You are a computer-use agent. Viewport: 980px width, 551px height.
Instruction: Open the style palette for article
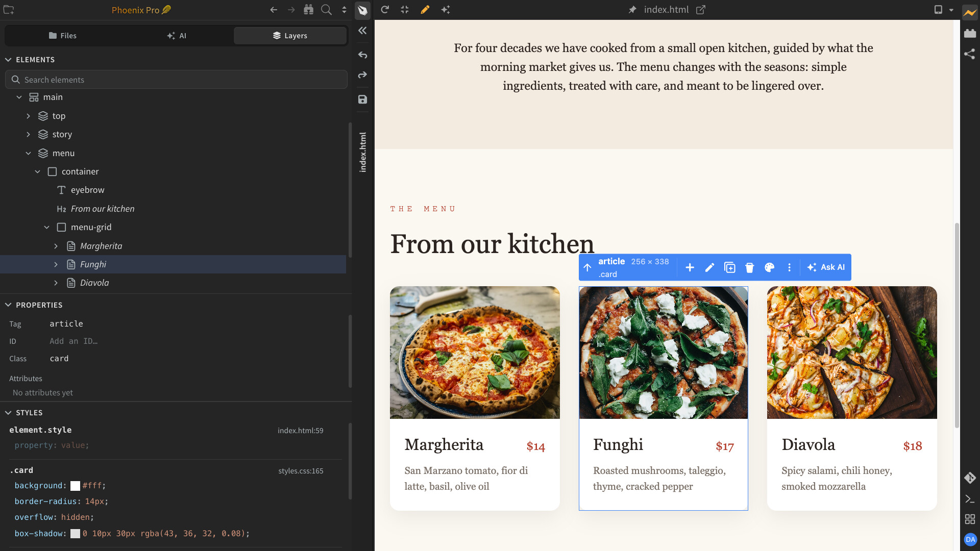pyautogui.click(x=769, y=267)
